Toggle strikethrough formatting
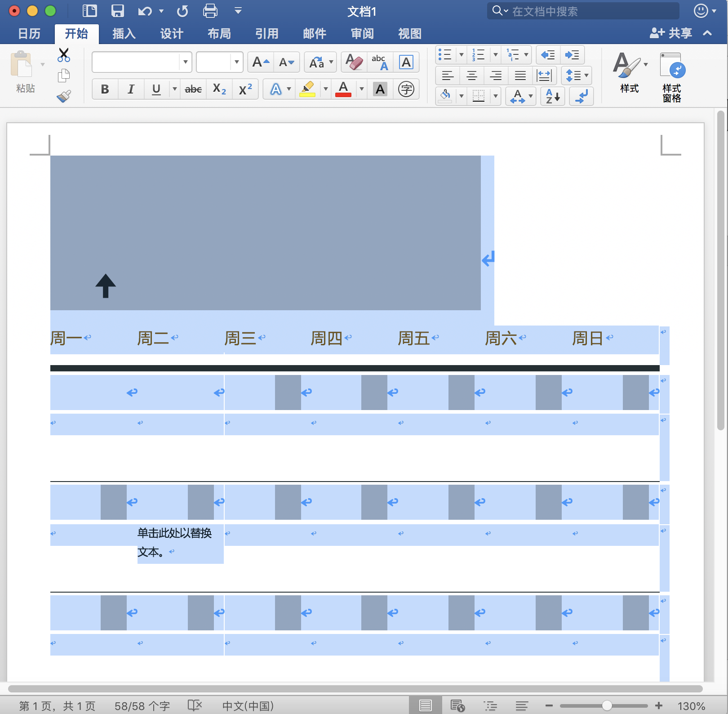Image resolution: width=728 pixels, height=714 pixels. (193, 89)
